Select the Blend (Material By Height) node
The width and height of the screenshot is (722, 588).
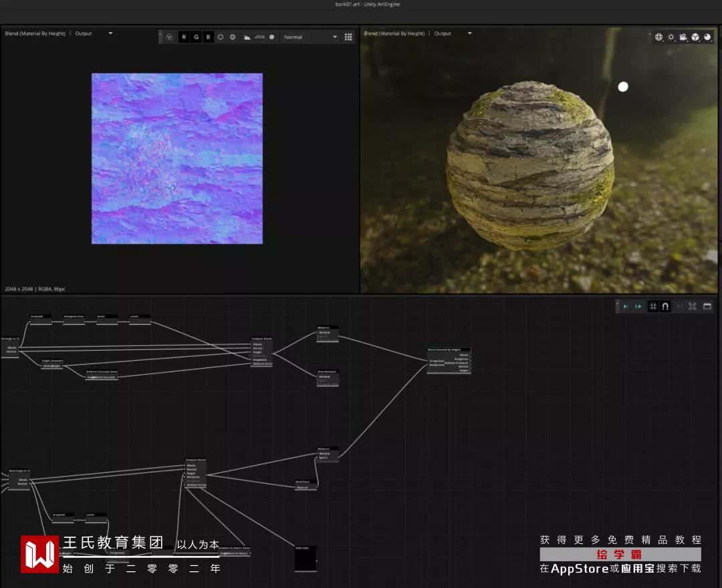coord(449,361)
